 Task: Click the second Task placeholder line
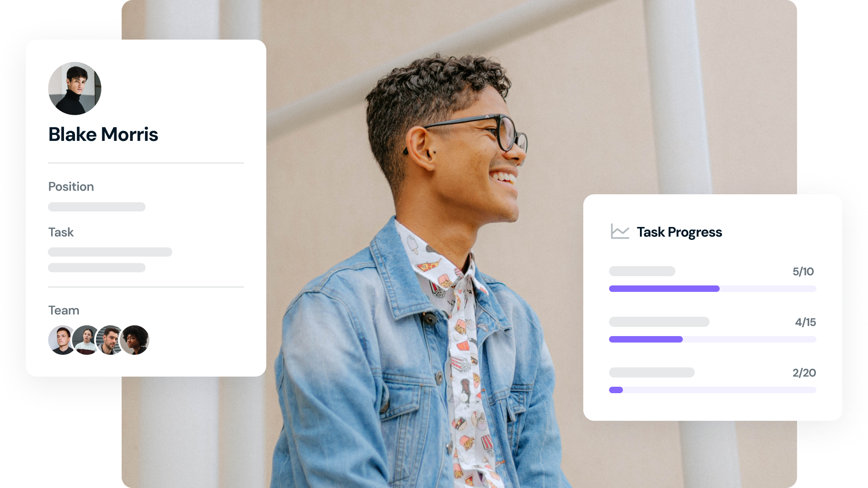click(x=97, y=267)
